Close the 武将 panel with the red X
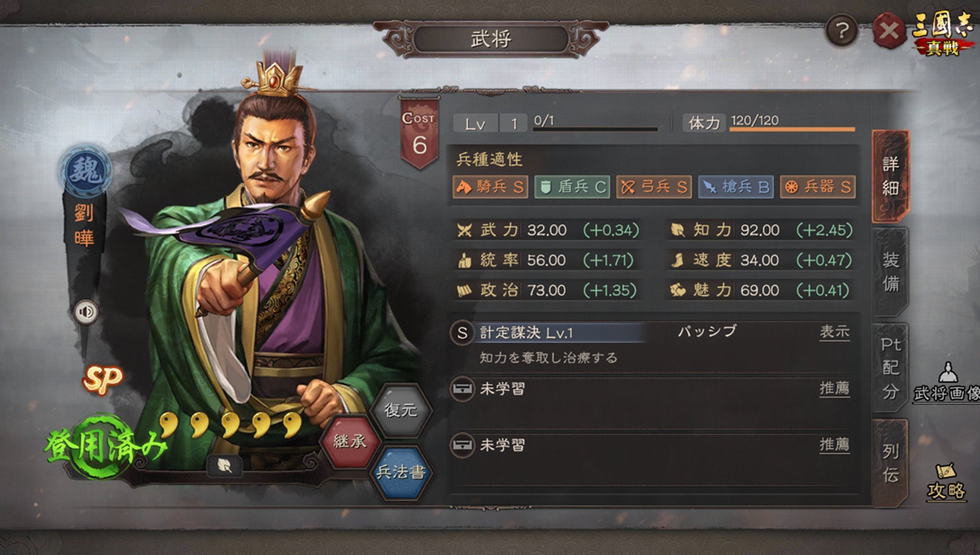 pos(889,30)
